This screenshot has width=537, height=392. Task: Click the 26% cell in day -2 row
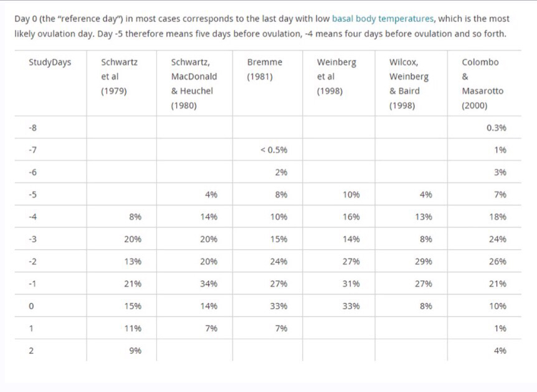tap(497, 262)
